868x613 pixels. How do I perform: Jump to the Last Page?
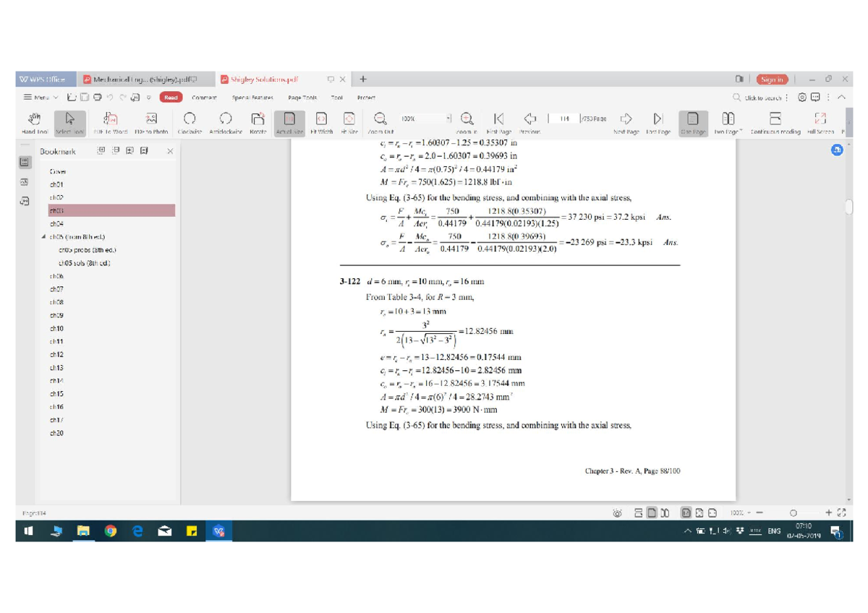click(x=658, y=119)
